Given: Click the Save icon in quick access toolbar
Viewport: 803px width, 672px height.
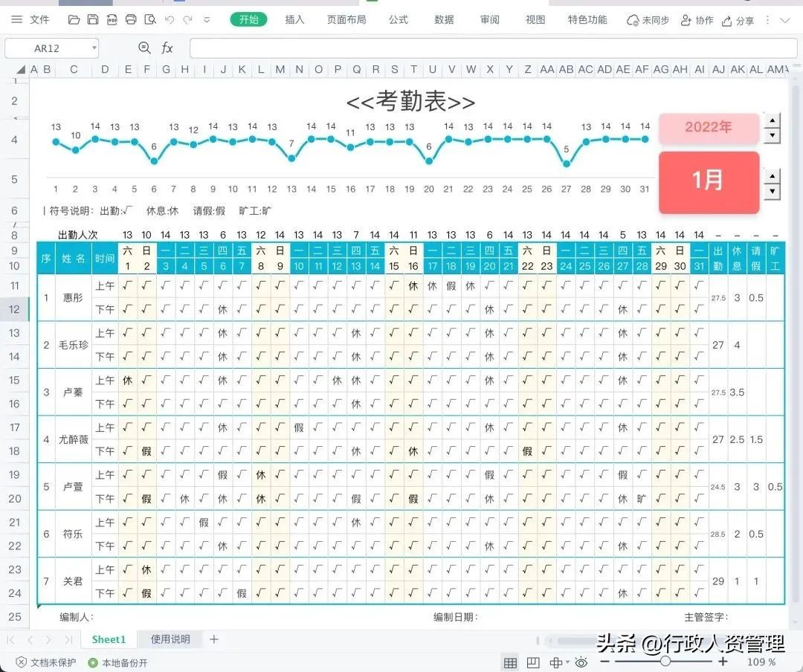Looking at the screenshot, I should (x=93, y=20).
